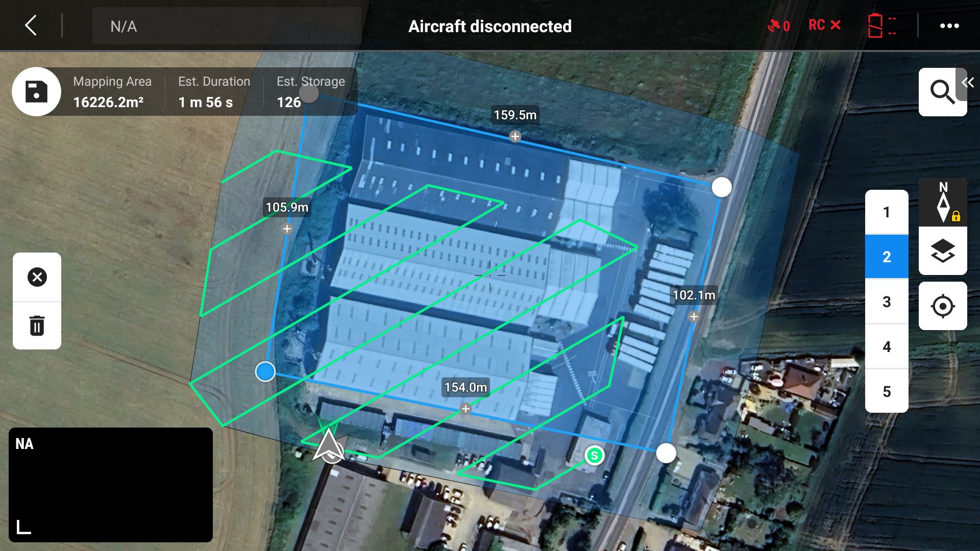
Task: Open the map search magnifier
Action: pos(942,92)
